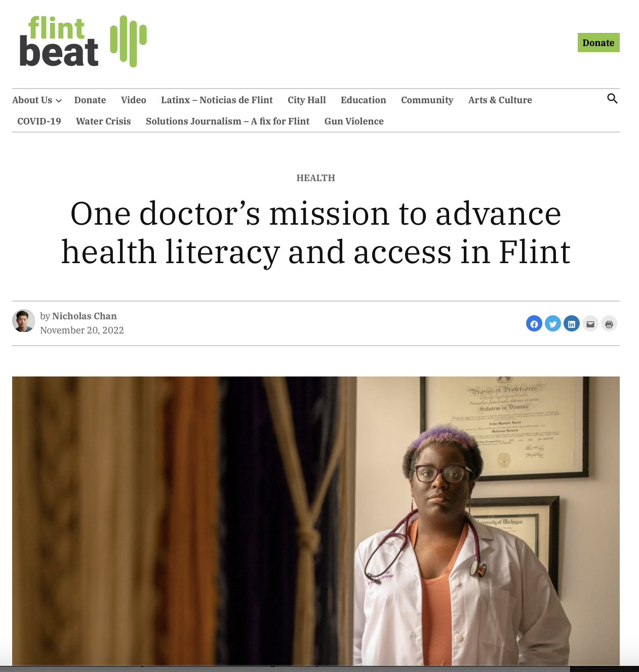Screen dimensions: 639x672
Task: Print the article using printer icon
Action: point(609,324)
